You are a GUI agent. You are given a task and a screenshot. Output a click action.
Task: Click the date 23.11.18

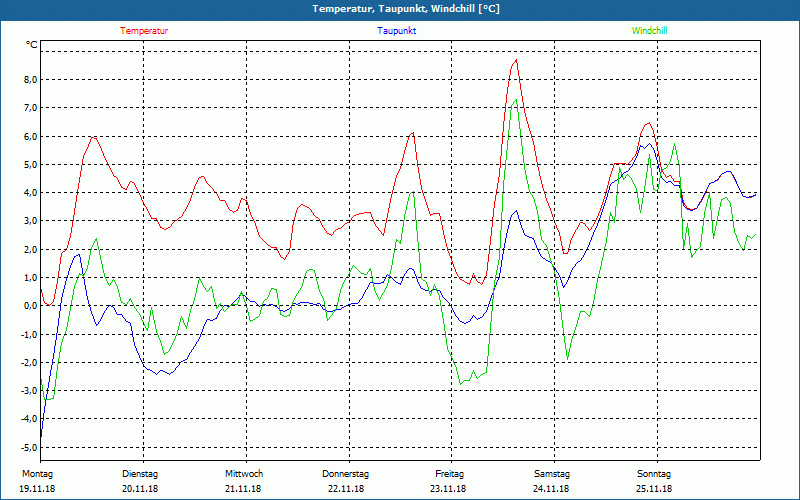pyautogui.click(x=448, y=489)
